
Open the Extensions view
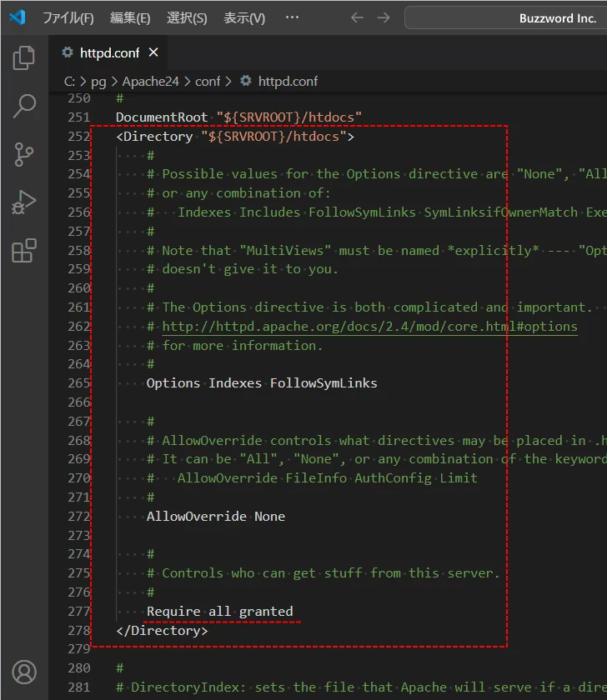(x=24, y=251)
